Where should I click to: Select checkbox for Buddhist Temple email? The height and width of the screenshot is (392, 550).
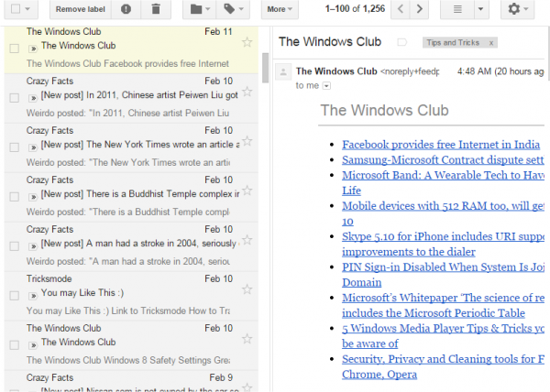[x=15, y=197]
